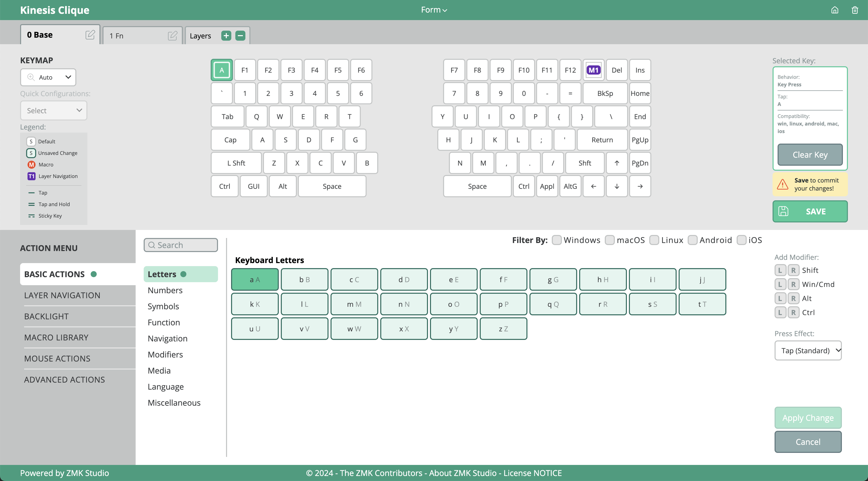
Task: Click the edit pencil icon on the 1 Fn tab
Action: [173, 35]
